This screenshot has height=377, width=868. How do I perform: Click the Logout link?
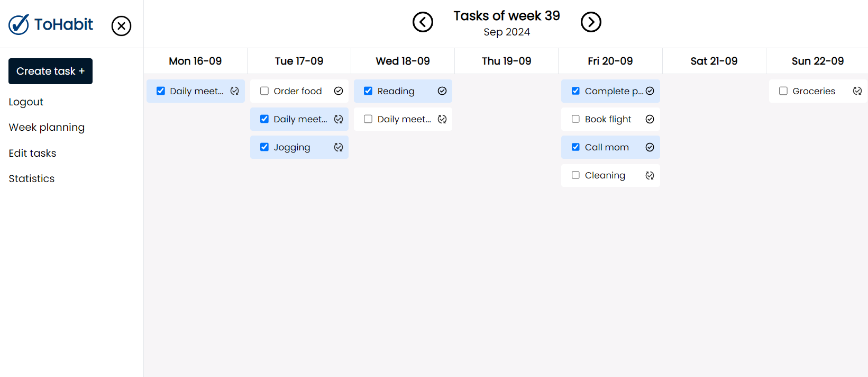point(26,102)
